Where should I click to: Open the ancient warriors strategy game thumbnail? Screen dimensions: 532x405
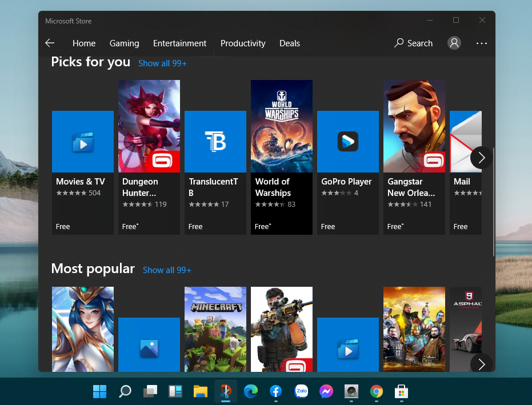click(414, 329)
